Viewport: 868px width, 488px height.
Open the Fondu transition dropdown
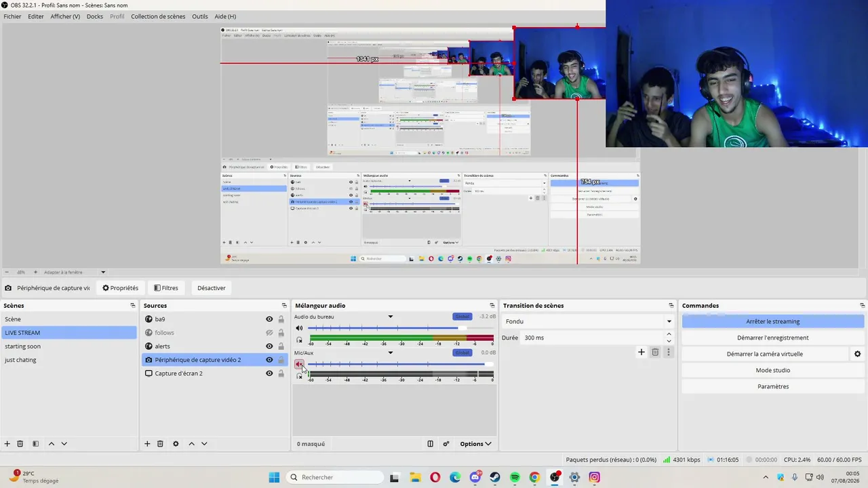588,321
